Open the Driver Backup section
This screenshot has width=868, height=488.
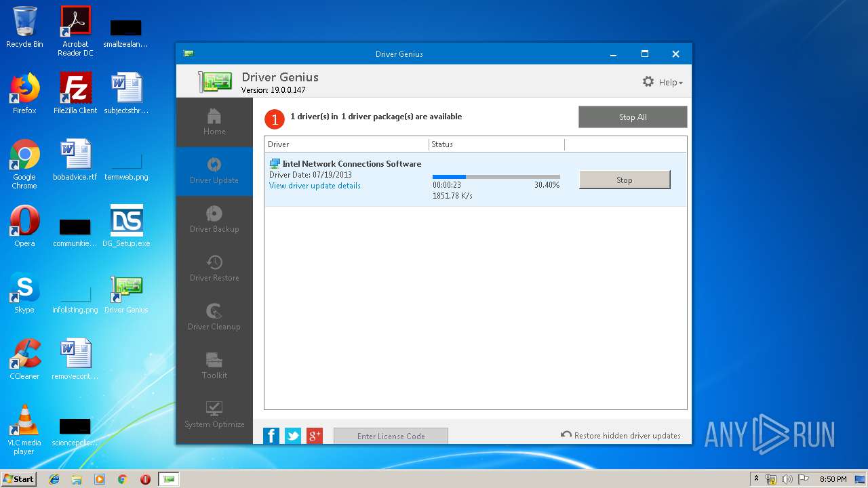pyautogui.click(x=214, y=220)
